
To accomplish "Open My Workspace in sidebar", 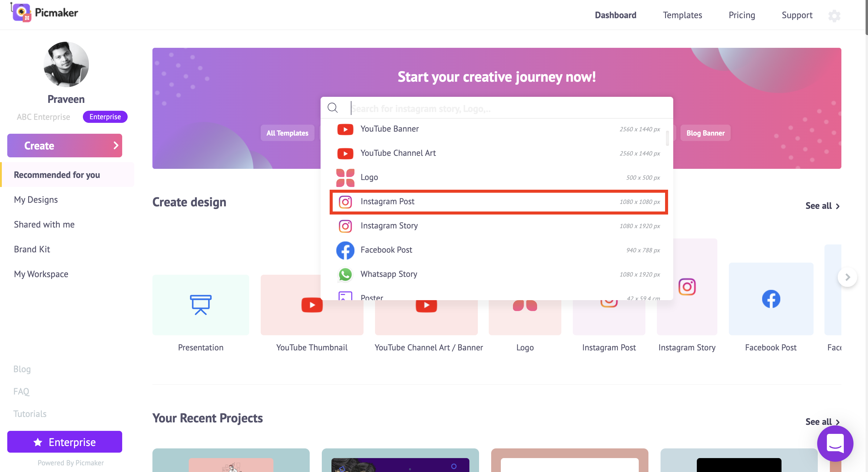I will pos(41,274).
